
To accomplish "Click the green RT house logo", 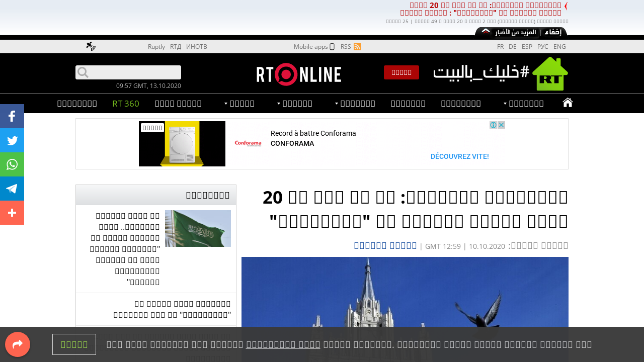I will point(550,73).
